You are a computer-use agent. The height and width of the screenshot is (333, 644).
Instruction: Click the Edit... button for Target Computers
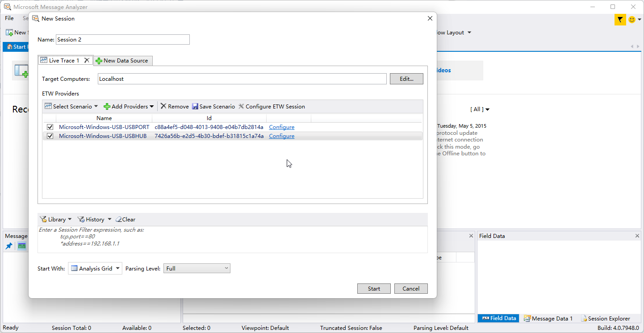click(406, 79)
